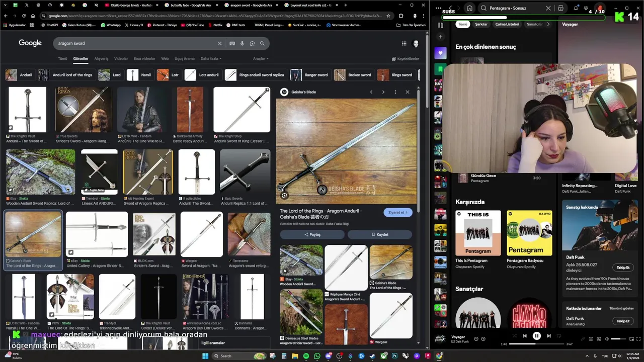Image resolution: width=644 pixels, height=362 pixels.
Task: Seek in Spotify track progress bar
Action: [x=536, y=344]
